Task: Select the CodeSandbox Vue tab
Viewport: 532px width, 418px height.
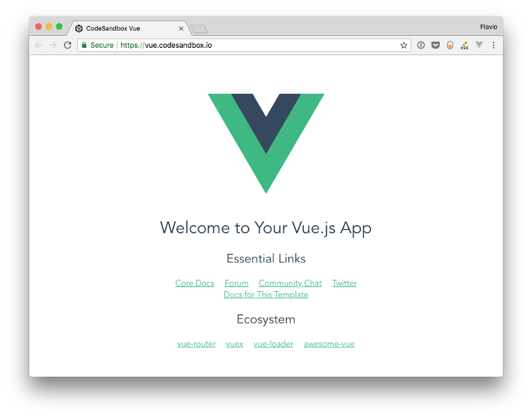Action: click(x=127, y=29)
